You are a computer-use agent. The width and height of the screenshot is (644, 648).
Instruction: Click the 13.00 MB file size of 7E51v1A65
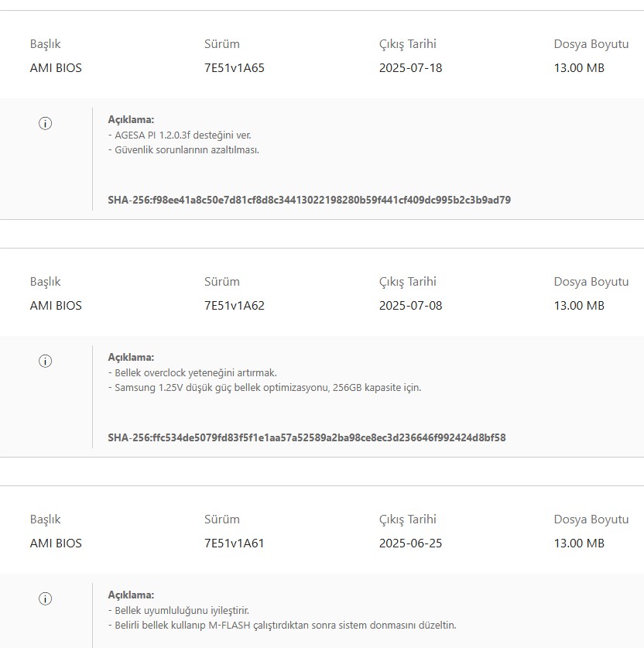click(579, 68)
